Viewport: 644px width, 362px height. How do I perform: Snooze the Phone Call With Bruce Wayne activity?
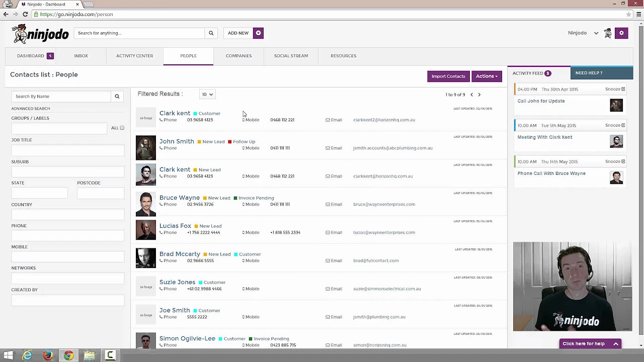(615, 162)
